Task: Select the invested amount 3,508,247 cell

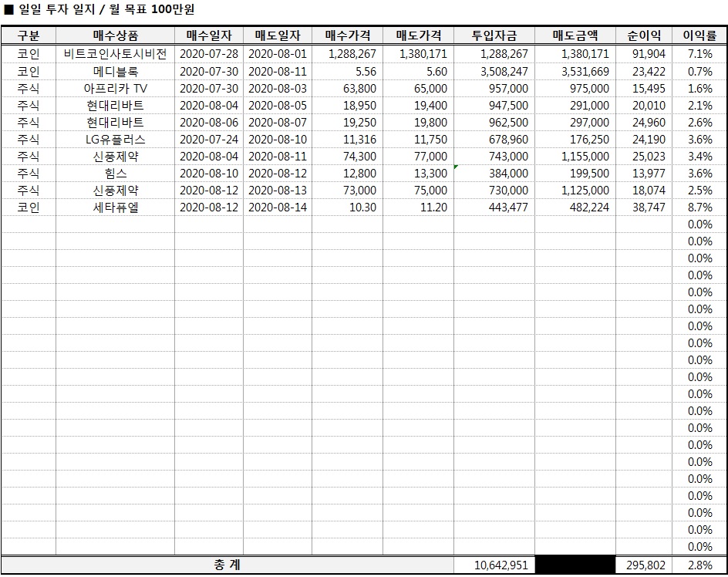Action: click(494, 72)
